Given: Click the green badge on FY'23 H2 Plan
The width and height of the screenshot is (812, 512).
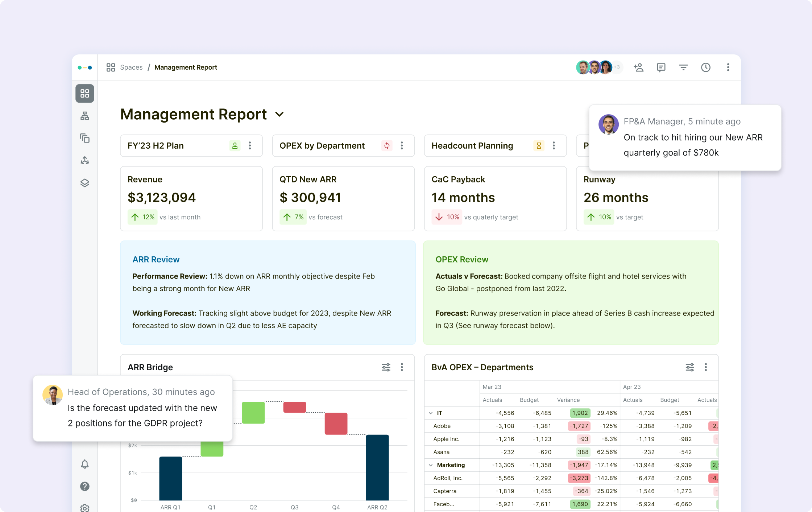Looking at the screenshot, I should pos(235,146).
